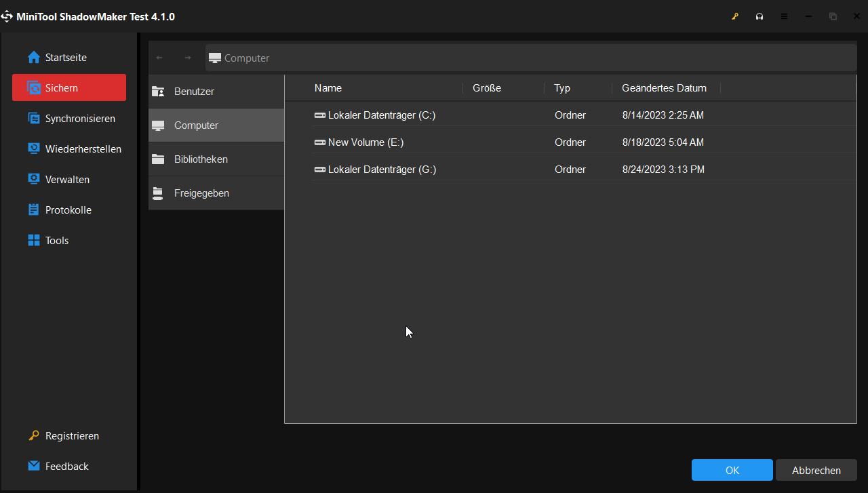Open the Tools section

click(x=69, y=241)
